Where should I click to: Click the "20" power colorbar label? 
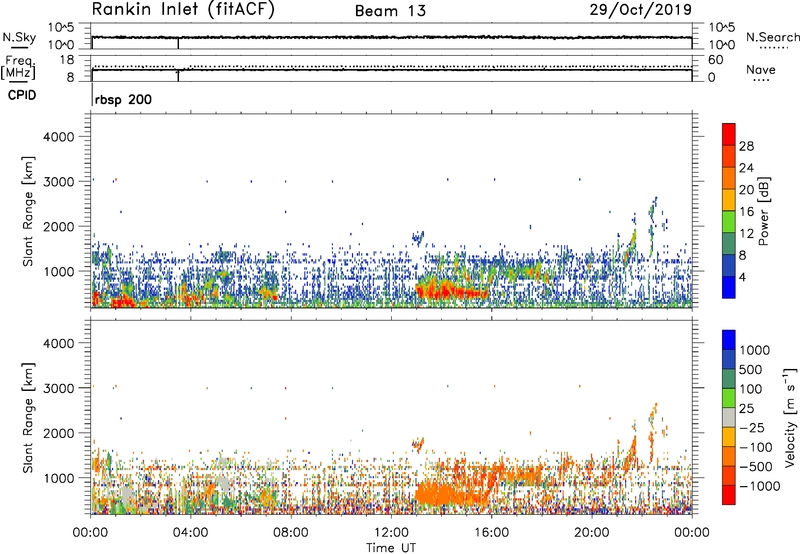tap(746, 190)
